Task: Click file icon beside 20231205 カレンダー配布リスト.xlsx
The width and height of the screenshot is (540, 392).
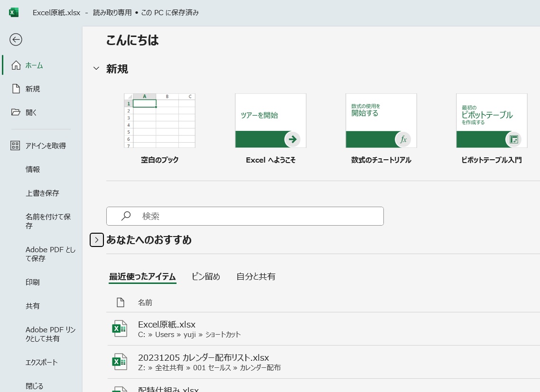Action: [x=120, y=362]
